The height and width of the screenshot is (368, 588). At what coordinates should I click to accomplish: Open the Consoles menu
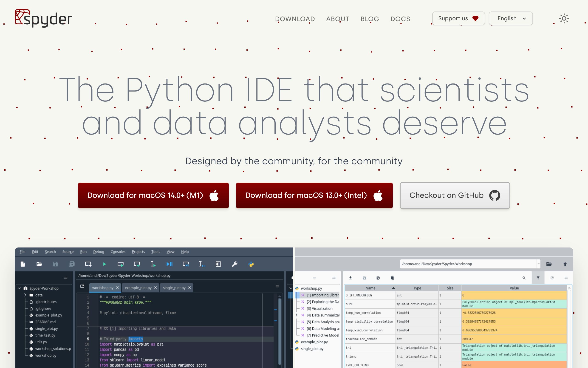118,252
